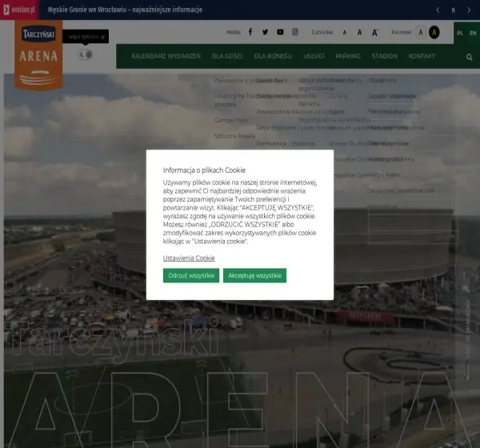
Task: Open the Dla Biznesu menu
Action: coord(273,56)
